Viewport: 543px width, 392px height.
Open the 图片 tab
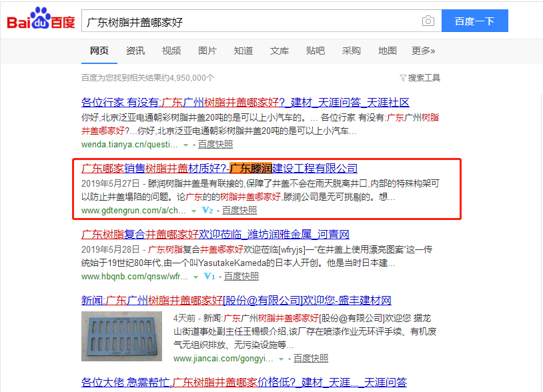[207, 51]
